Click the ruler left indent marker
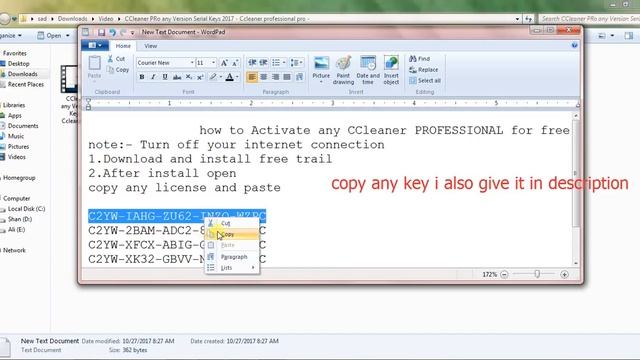 [88, 104]
